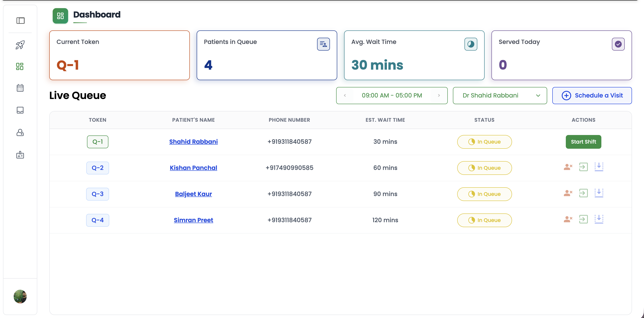Open the calendar page in sidebar
The image size is (644, 318).
pyautogui.click(x=20, y=88)
